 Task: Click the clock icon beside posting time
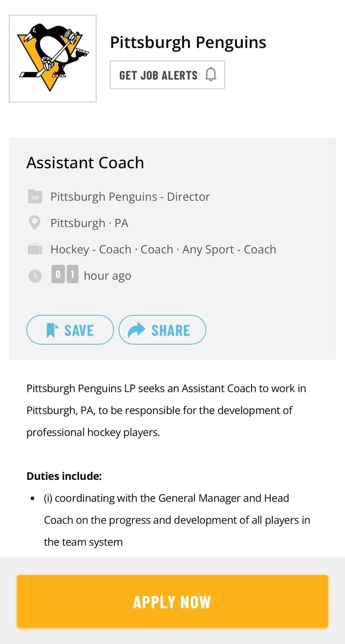tap(35, 276)
